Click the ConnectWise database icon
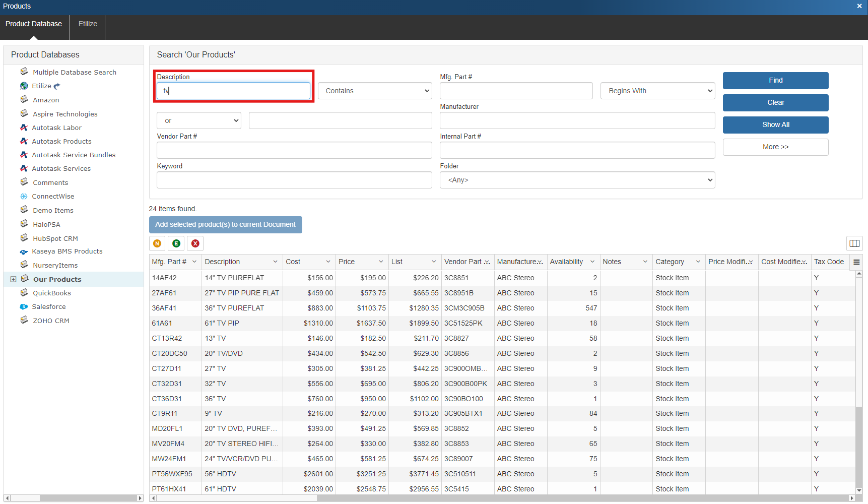Screen dimensions: 868x504 coord(24,197)
